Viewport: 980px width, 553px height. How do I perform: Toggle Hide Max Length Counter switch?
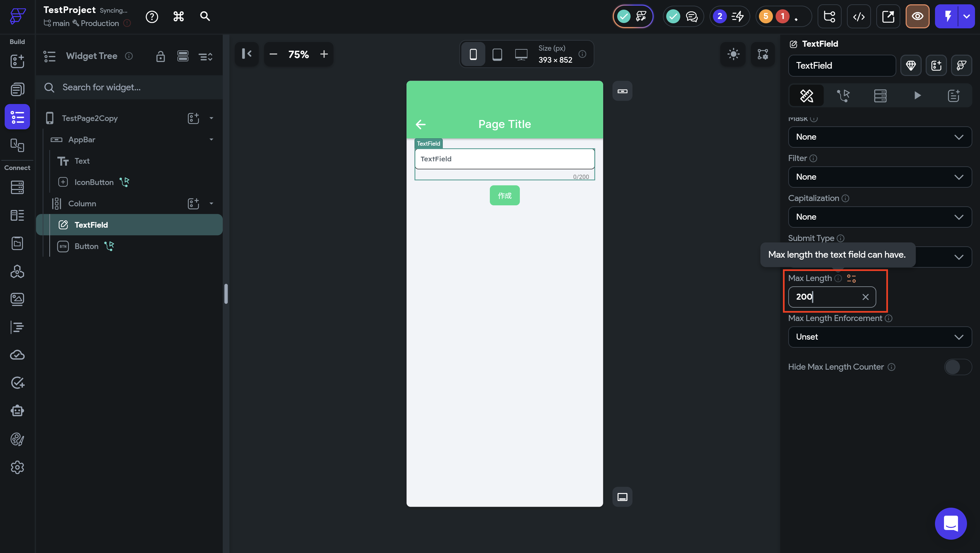click(958, 367)
